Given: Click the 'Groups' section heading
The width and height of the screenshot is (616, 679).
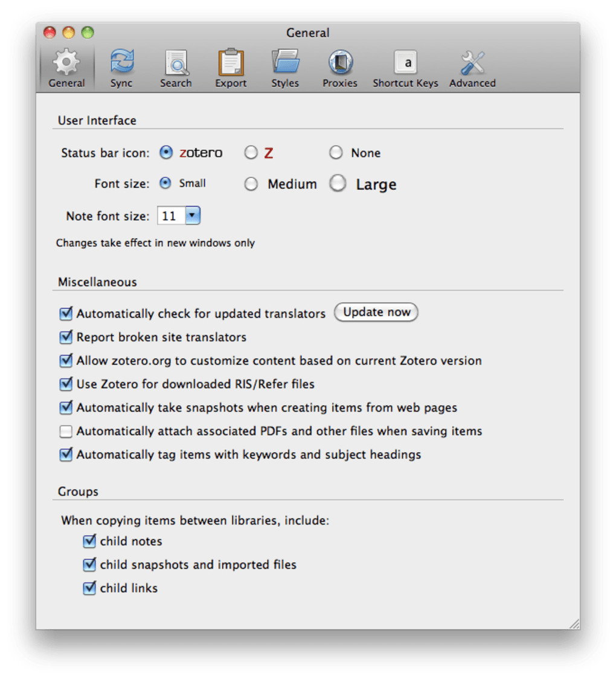Looking at the screenshot, I should 78,492.
